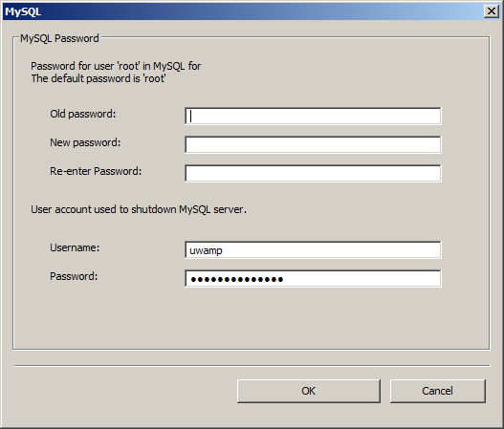Click the 'Old password:' label
Image resolution: width=504 pixels, height=429 pixels.
(x=82, y=114)
